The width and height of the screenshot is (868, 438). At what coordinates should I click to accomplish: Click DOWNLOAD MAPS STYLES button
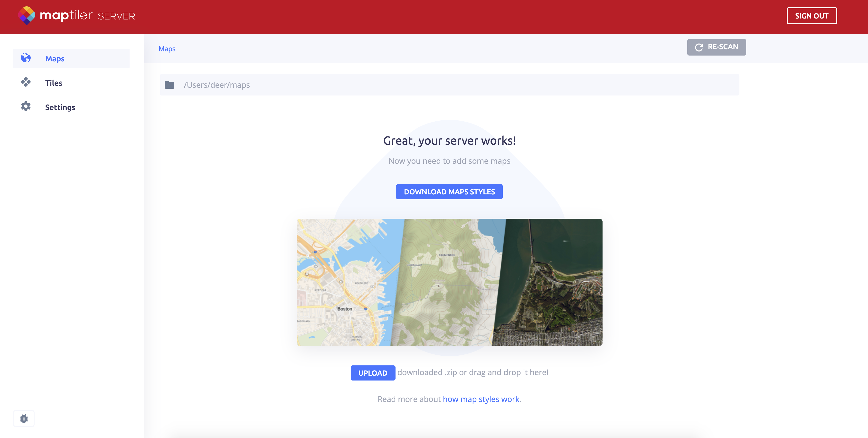[x=449, y=192]
